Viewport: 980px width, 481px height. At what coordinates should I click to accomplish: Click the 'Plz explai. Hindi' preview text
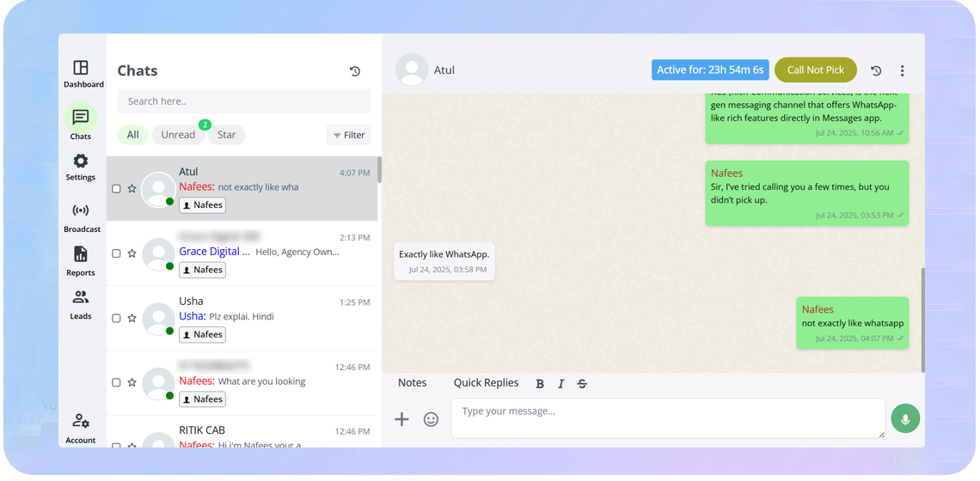pos(242,317)
